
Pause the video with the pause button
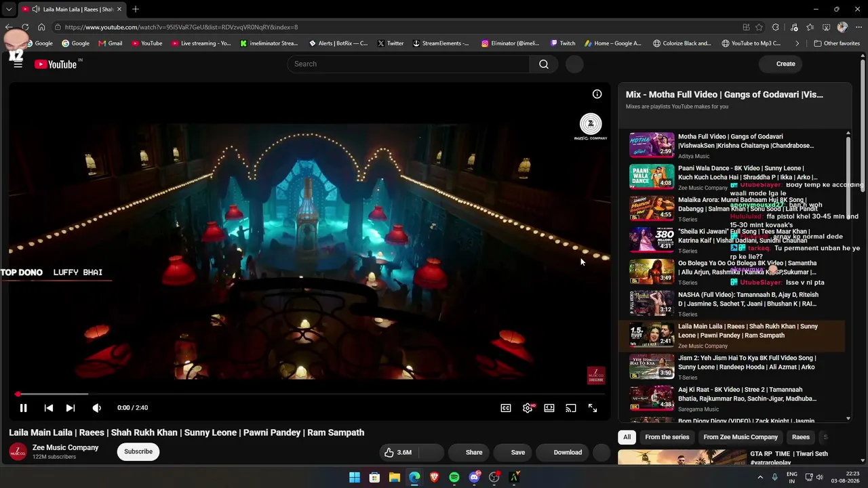[23, 408]
